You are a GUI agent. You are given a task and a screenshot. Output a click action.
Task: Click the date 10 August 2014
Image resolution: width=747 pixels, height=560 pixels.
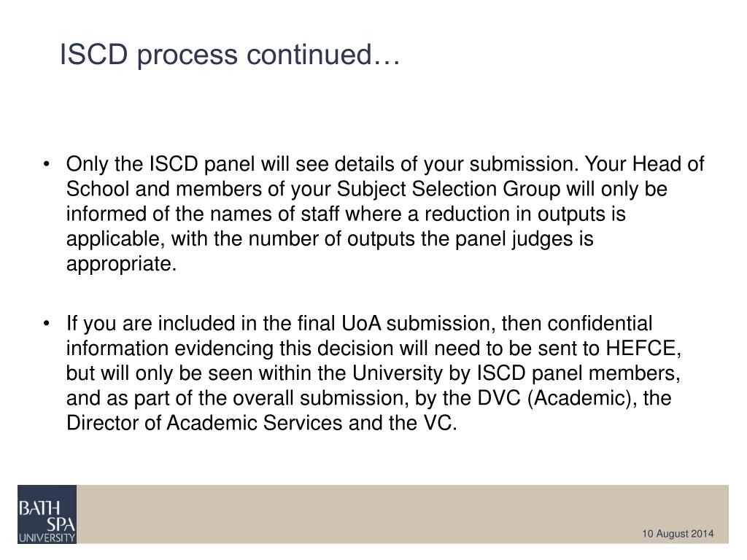tap(678, 534)
